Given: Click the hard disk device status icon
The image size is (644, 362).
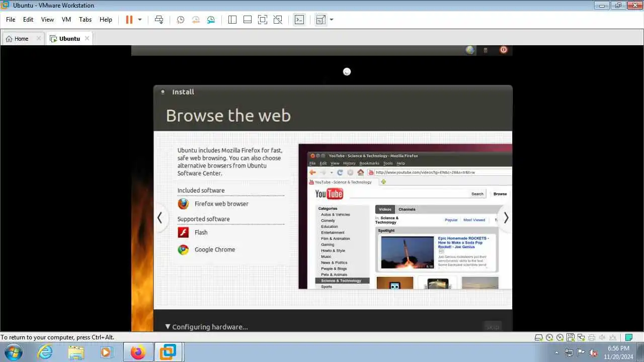Looking at the screenshot, I should (539, 337).
